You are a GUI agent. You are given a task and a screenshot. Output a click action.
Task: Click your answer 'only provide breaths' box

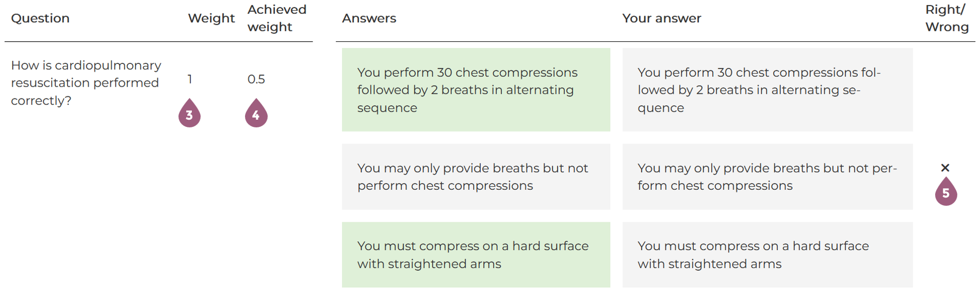pyautogui.click(x=767, y=177)
